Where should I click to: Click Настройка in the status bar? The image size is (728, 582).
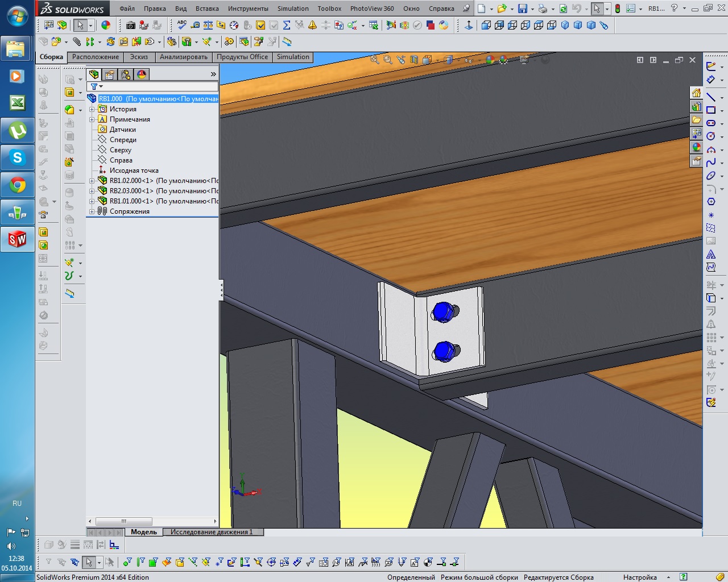[640, 577]
